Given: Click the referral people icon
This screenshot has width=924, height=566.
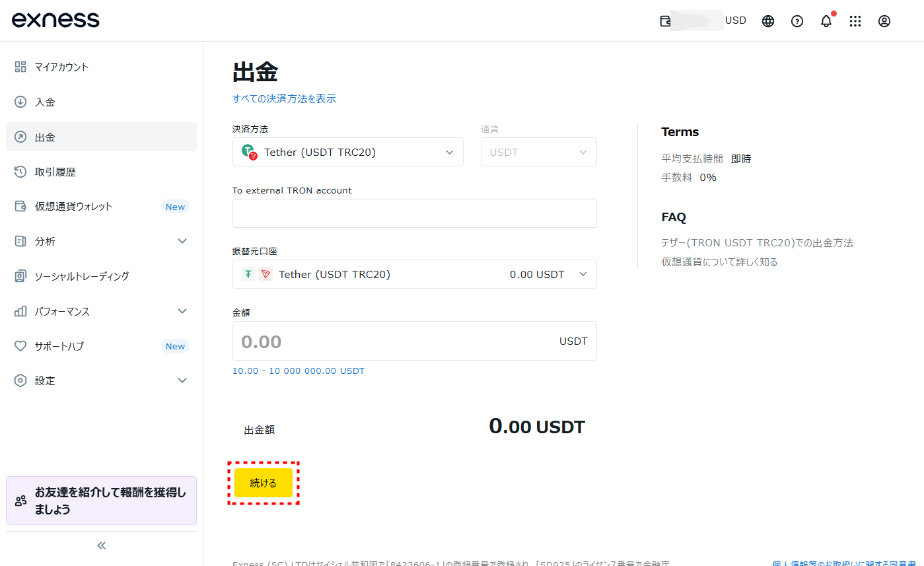Looking at the screenshot, I should click(x=21, y=501).
